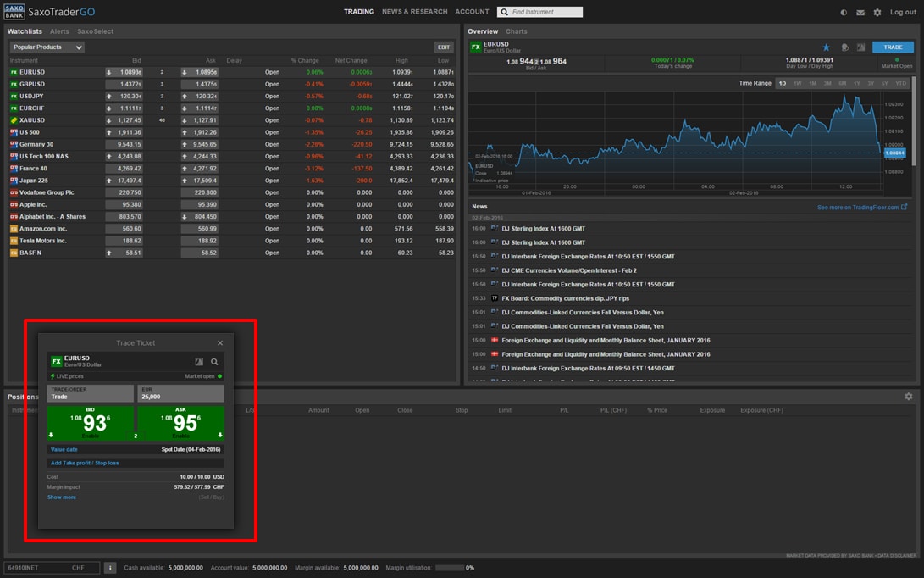Select the 3M time range

click(x=827, y=84)
